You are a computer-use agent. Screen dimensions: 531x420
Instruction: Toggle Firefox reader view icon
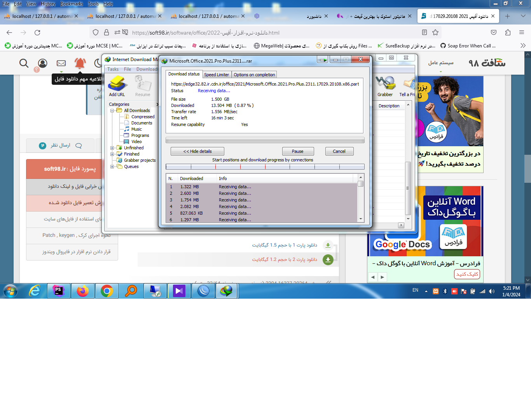tap(424, 33)
